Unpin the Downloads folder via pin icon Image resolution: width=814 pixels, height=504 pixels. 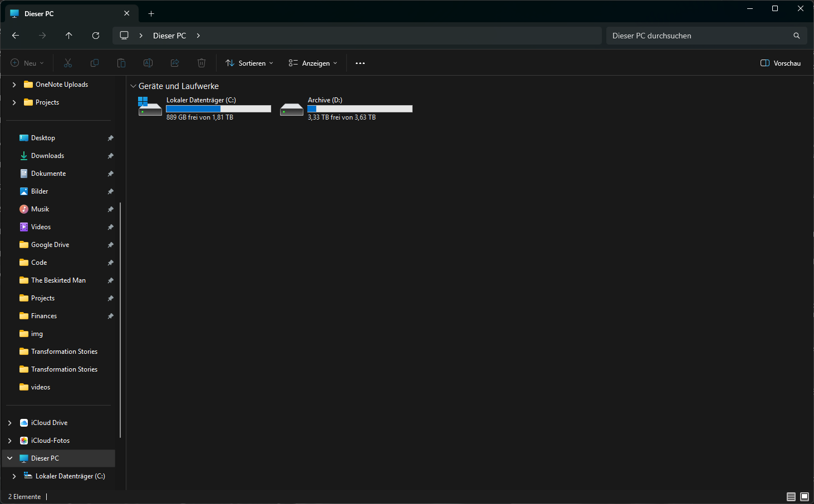(110, 156)
